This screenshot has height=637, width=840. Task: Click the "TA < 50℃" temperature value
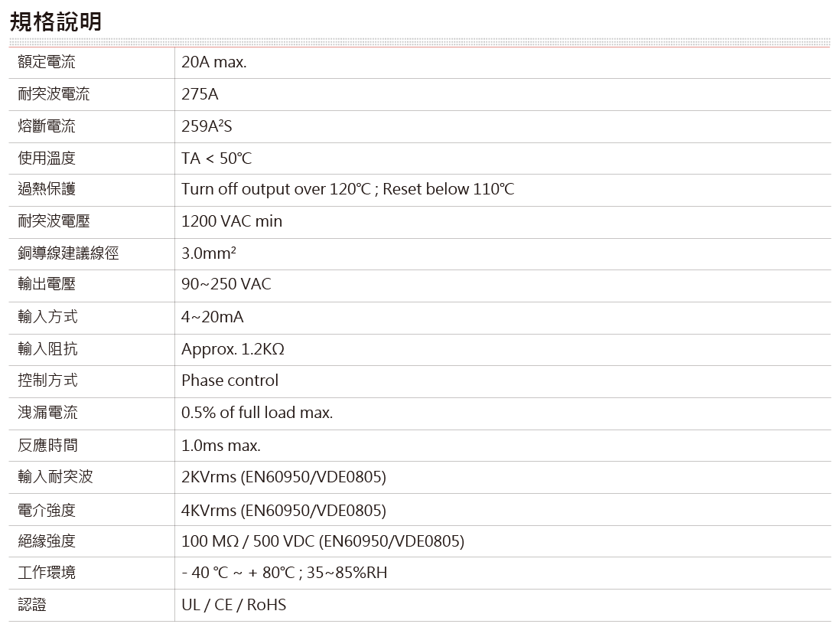point(216,158)
